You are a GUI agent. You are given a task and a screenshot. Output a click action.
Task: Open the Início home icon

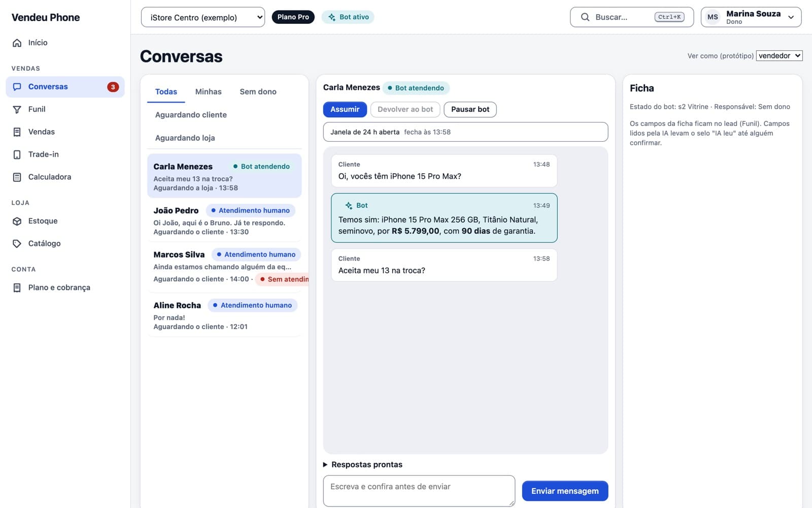(x=17, y=43)
